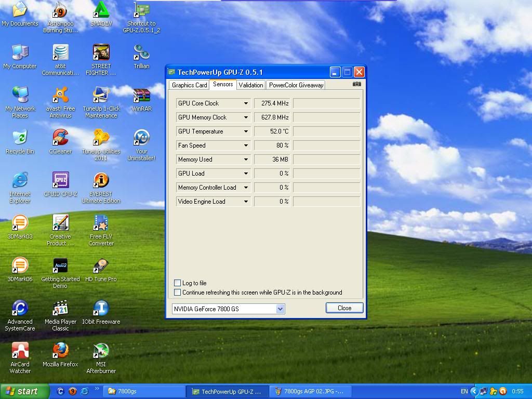The width and height of the screenshot is (532, 399).
Task: Click the 36 MB memory used value
Action: (273, 159)
